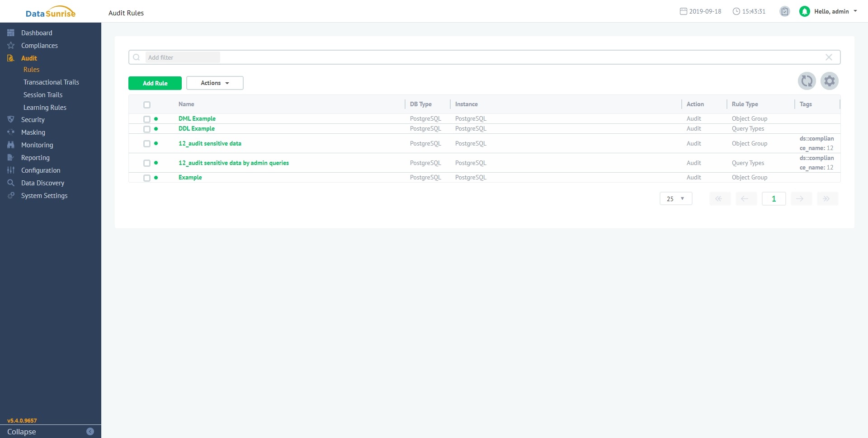Open Dashboard in sidebar

click(x=37, y=33)
